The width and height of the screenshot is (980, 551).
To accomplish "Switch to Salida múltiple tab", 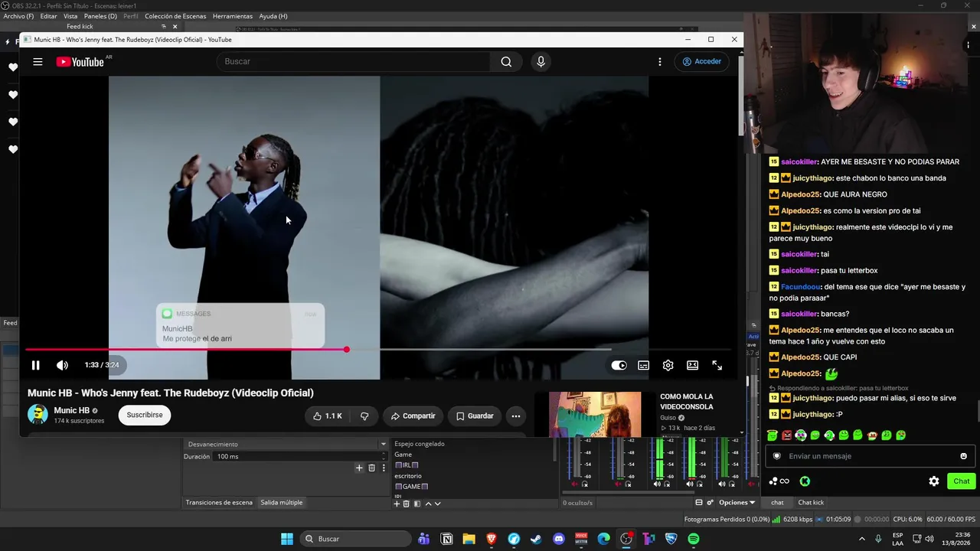I will click(x=281, y=502).
